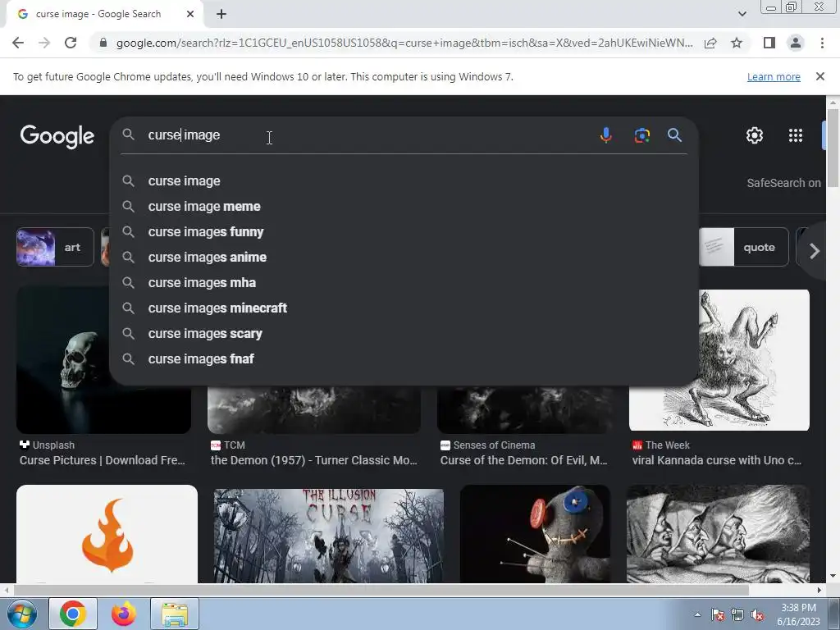This screenshot has width=840, height=630.
Task: Filter results by the quote chip
Action: click(743, 247)
